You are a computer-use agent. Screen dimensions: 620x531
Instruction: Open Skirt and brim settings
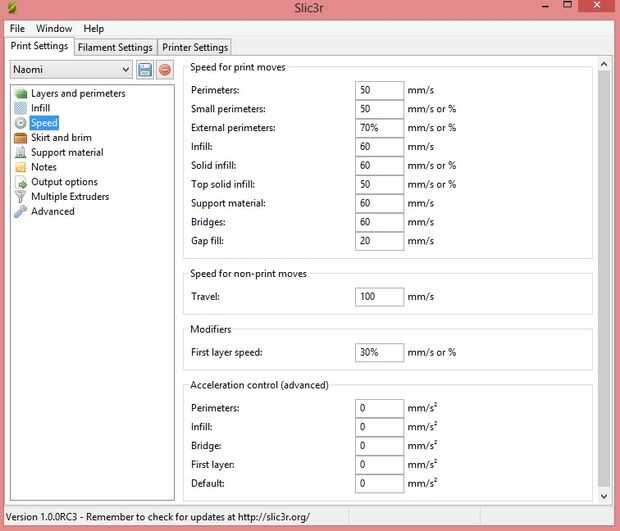click(61, 138)
